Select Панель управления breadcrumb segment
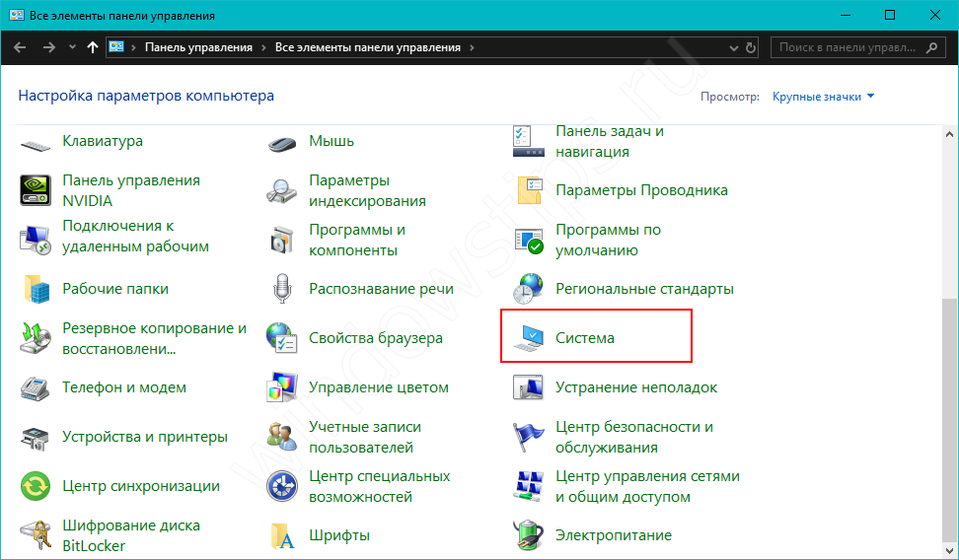Viewport: 959px width, 560px height. coord(198,47)
